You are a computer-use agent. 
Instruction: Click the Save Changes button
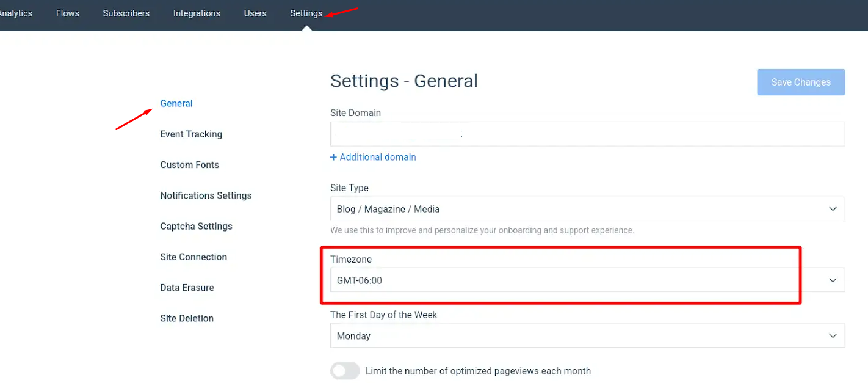tap(800, 82)
